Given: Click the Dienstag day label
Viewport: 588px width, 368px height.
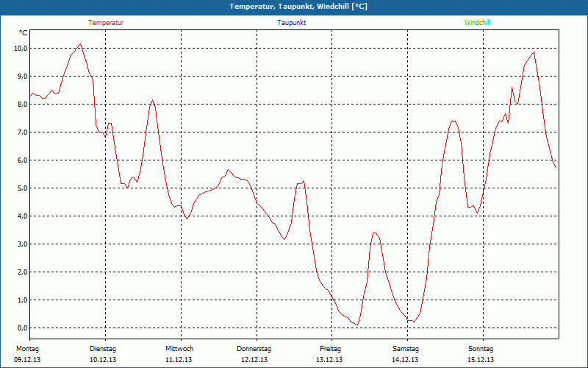Looking at the screenshot, I should pos(103,349).
